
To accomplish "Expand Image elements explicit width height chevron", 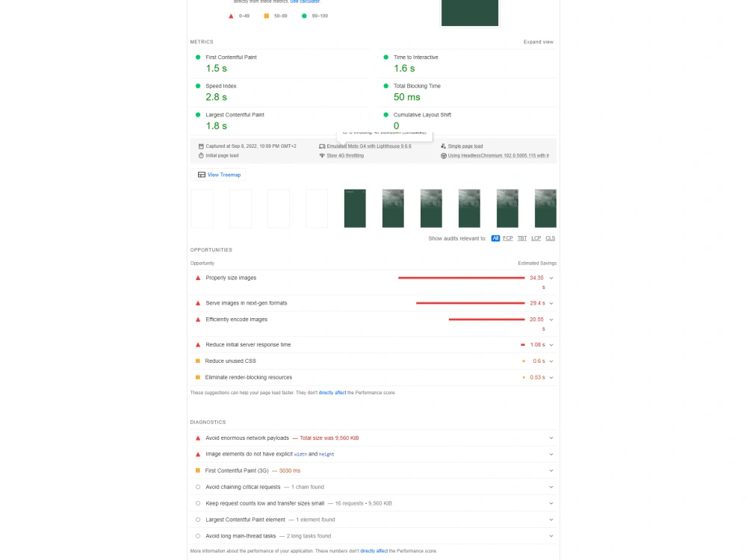I will (551, 454).
